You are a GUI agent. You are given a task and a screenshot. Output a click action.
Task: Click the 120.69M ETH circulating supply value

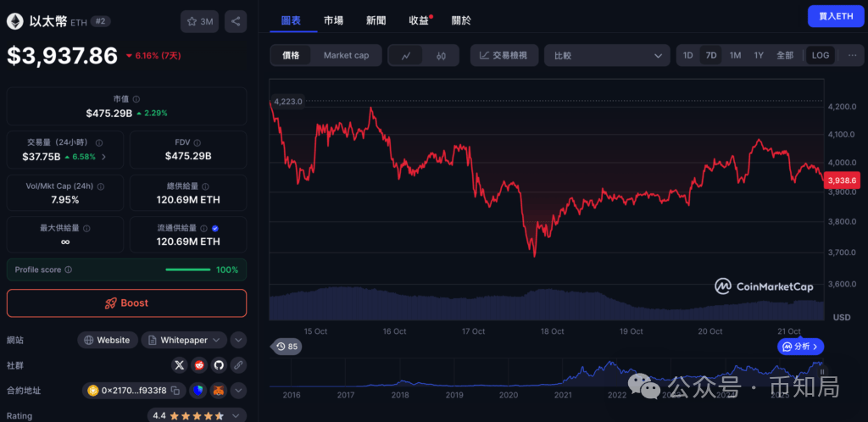coord(188,242)
